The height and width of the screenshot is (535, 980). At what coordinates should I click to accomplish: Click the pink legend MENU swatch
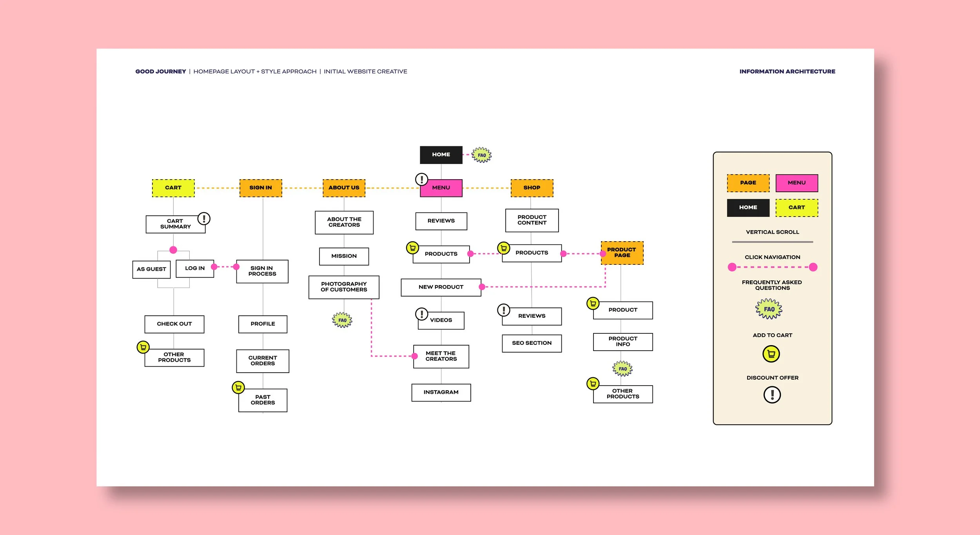(796, 183)
